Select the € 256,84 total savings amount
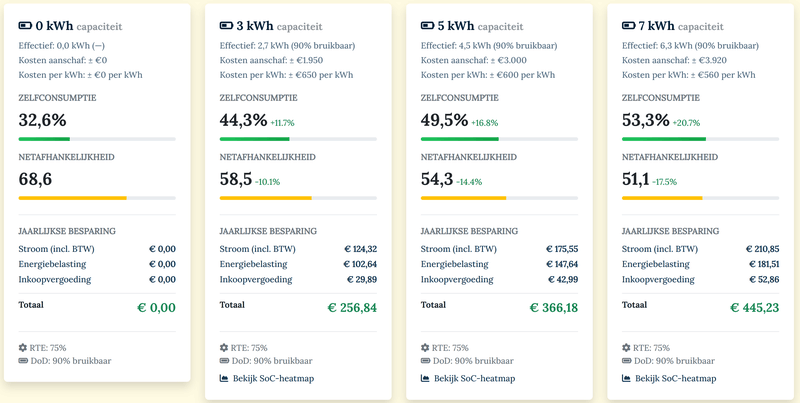The width and height of the screenshot is (800, 403). pos(352,308)
